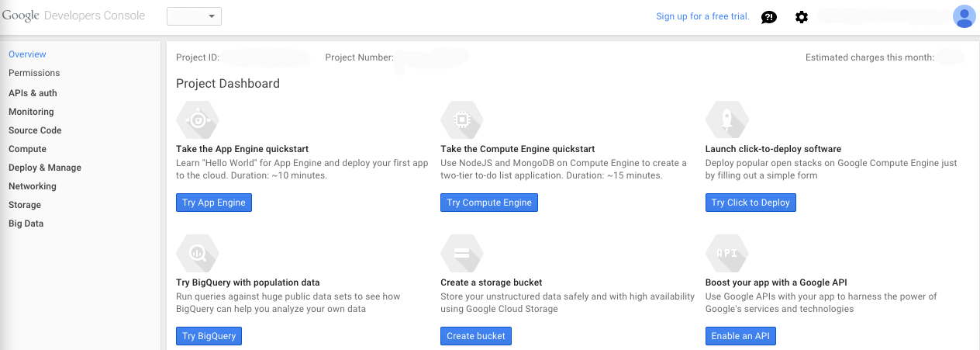The image size is (980, 350).
Task: Click the Create bucket button
Action: click(476, 336)
